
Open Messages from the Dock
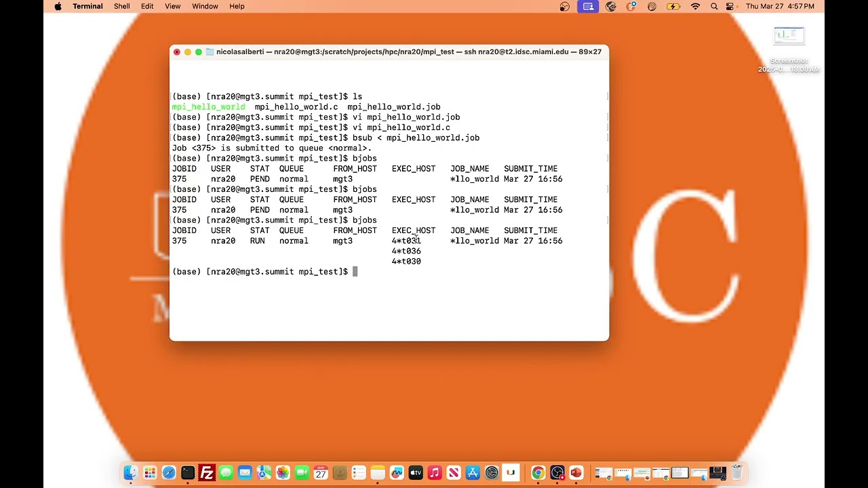[226, 472]
